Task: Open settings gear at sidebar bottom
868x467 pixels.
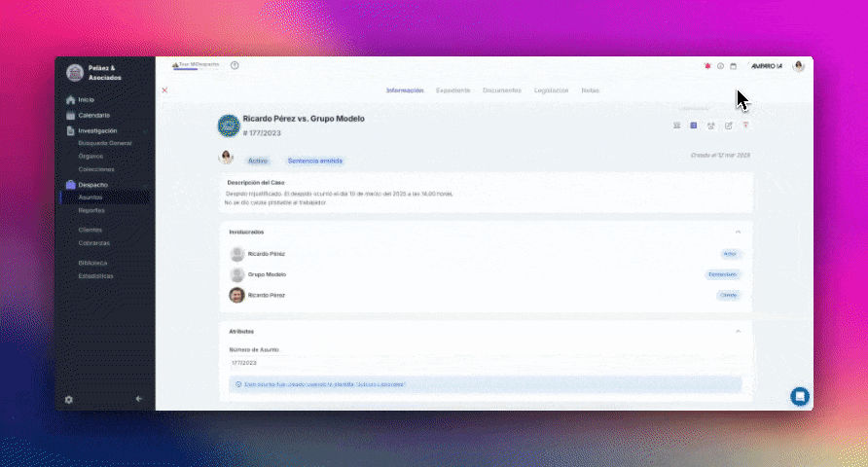Action: click(x=69, y=400)
